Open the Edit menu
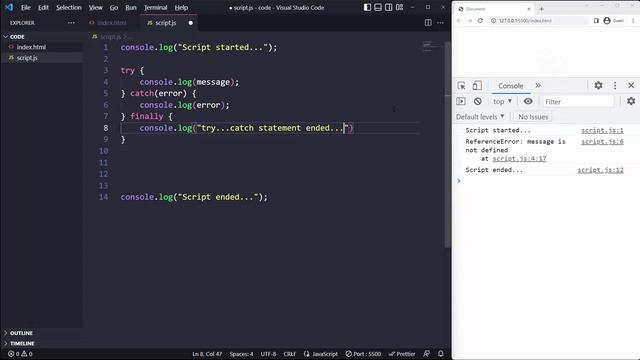Image resolution: width=640 pixels, height=360 pixels. pyautogui.click(x=43, y=7)
